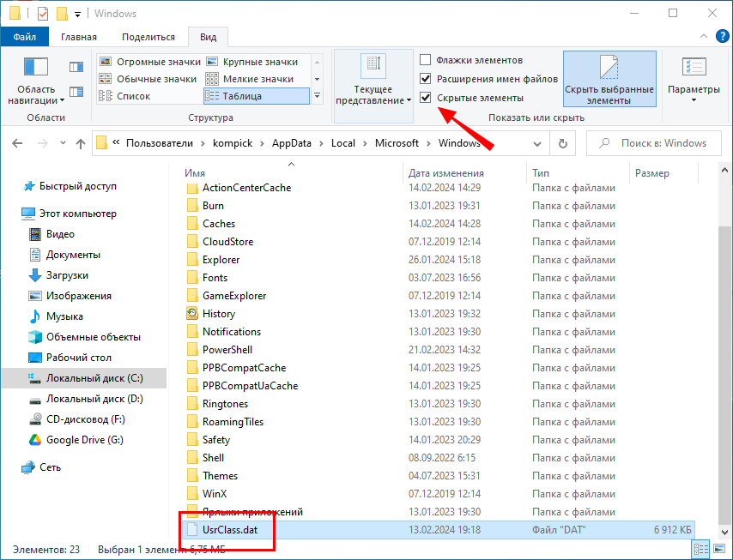Open recent locations dropdown arrow

tap(64, 143)
